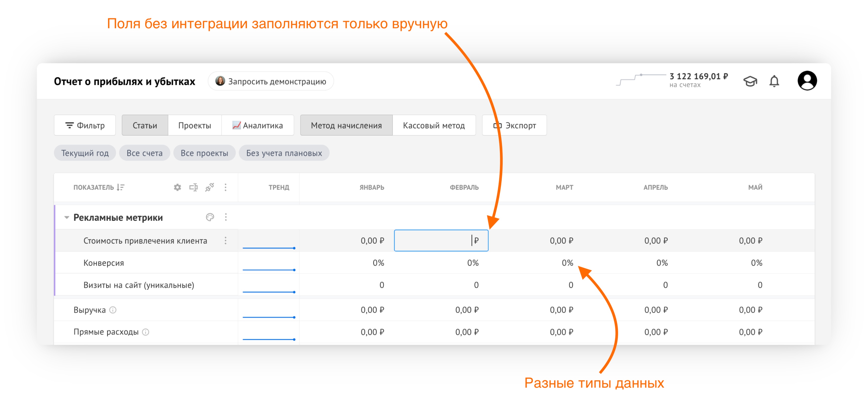Open three-dot menu of Рекламные метрики group
Viewport: 868px width, 403px height.
pyautogui.click(x=226, y=217)
